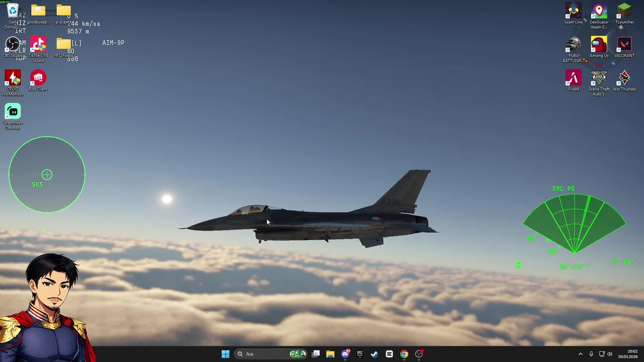Open GeoGuessr Steam Edition shortcut
This screenshot has width=644, height=362.
point(599,16)
